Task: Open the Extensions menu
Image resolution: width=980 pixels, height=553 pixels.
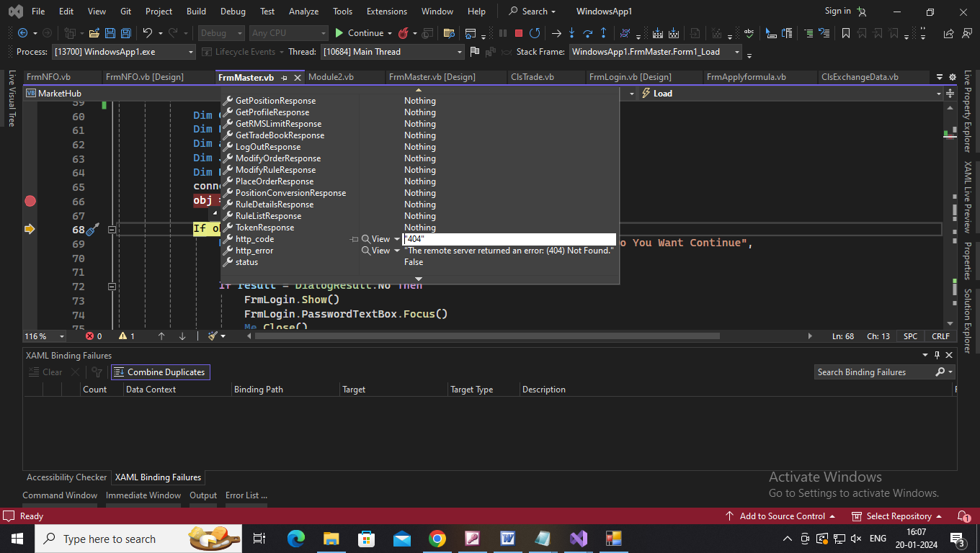Action: point(387,12)
